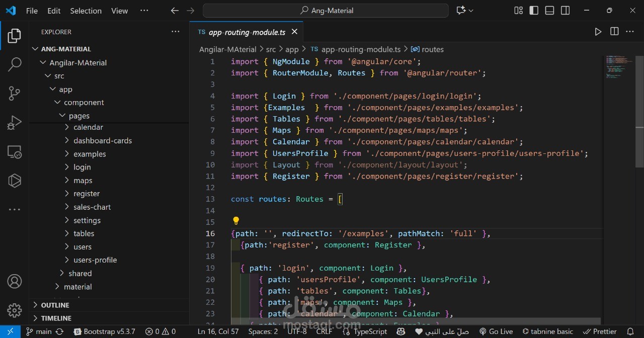Image resolution: width=644 pixels, height=338 pixels.
Task: Open the Remote Explorer view
Action: [x=14, y=151]
